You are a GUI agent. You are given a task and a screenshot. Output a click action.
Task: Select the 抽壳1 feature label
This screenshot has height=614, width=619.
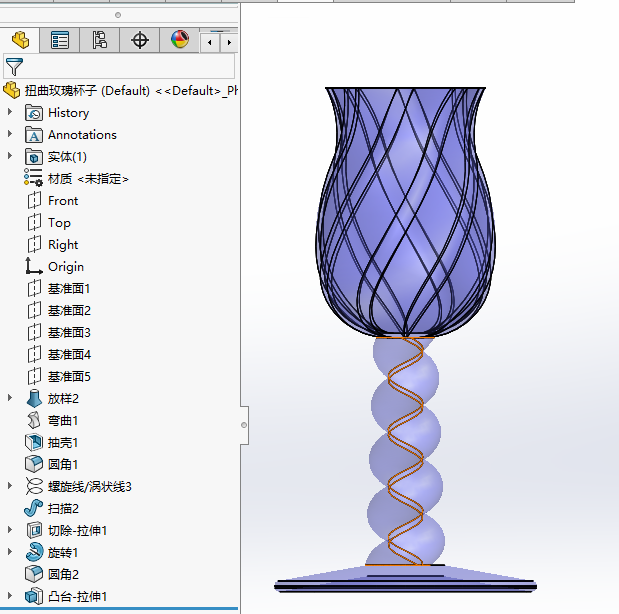[63, 443]
